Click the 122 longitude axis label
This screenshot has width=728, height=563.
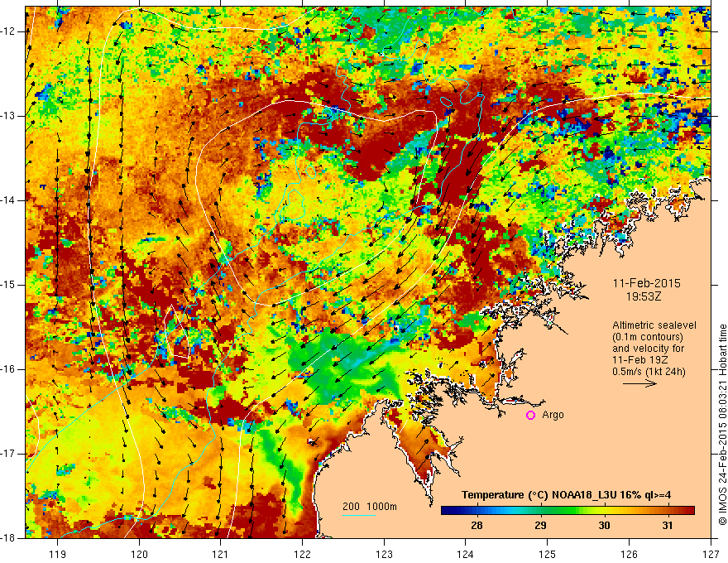click(x=302, y=554)
